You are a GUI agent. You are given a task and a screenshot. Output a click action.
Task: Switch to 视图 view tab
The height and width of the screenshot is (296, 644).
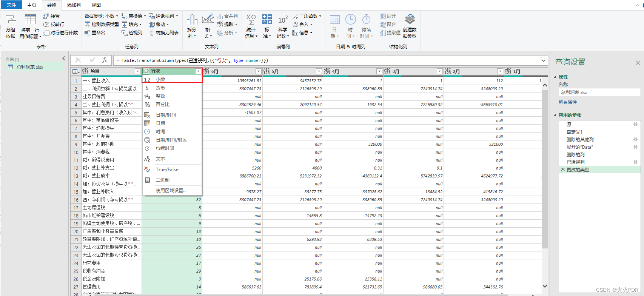click(x=96, y=5)
